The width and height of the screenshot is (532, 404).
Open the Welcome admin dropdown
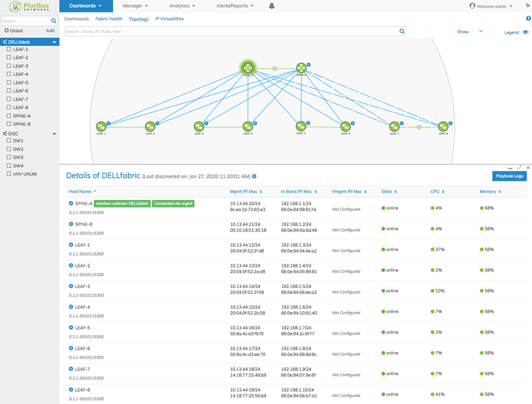[x=491, y=6]
